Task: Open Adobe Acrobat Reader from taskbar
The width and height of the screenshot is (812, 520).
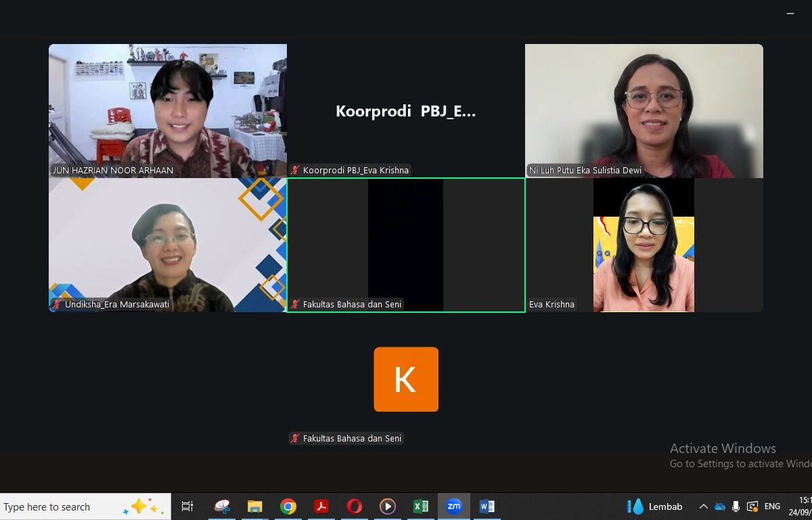Action: point(321,506)
